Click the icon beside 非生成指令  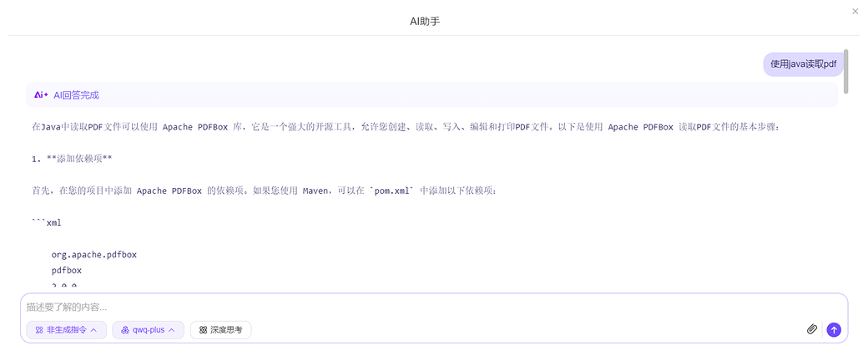tap(39, 330)
